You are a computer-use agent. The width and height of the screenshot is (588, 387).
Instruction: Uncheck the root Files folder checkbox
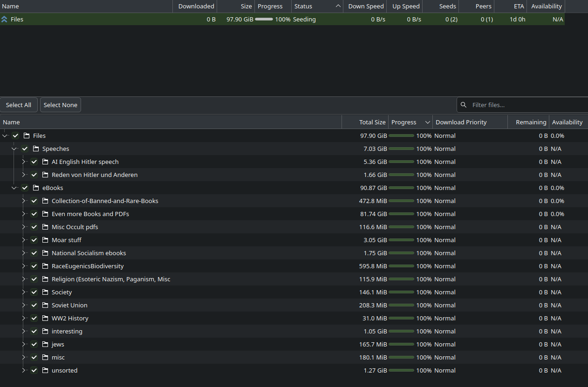pos(15,136)
